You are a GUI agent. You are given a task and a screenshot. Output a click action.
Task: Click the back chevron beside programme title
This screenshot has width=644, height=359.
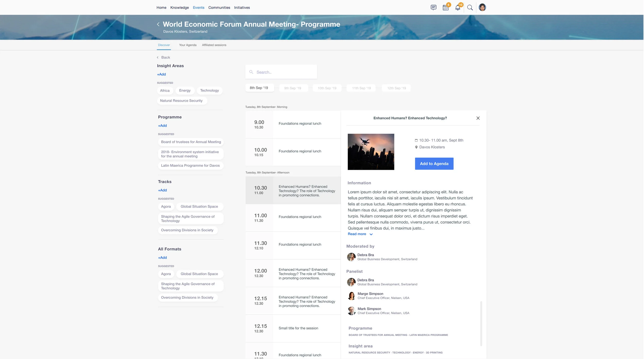point(158,24)
